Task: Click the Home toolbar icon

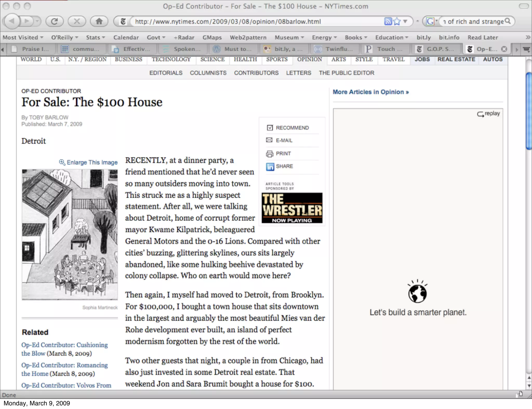Action: click(x=99, y=21)
